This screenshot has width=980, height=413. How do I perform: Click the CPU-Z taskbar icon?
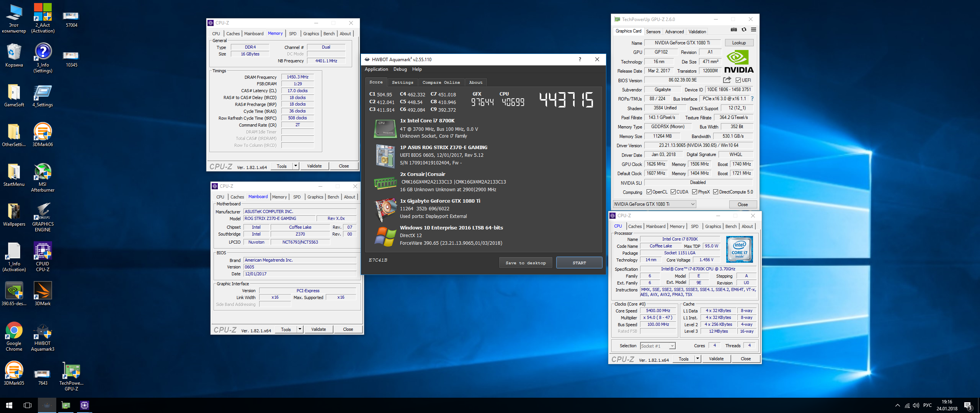tap(84, 405)
